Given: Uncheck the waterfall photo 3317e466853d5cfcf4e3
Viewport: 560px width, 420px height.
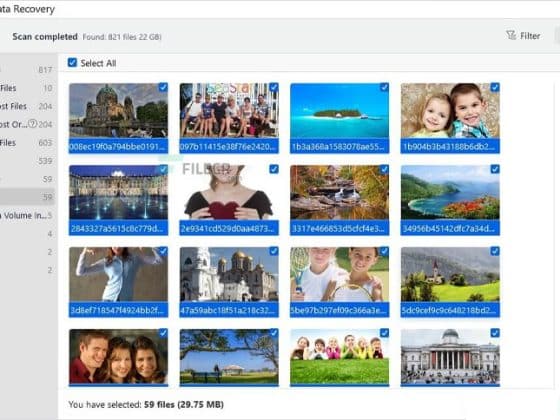Looking at the screenshot, I should click(x=384, y=169).
